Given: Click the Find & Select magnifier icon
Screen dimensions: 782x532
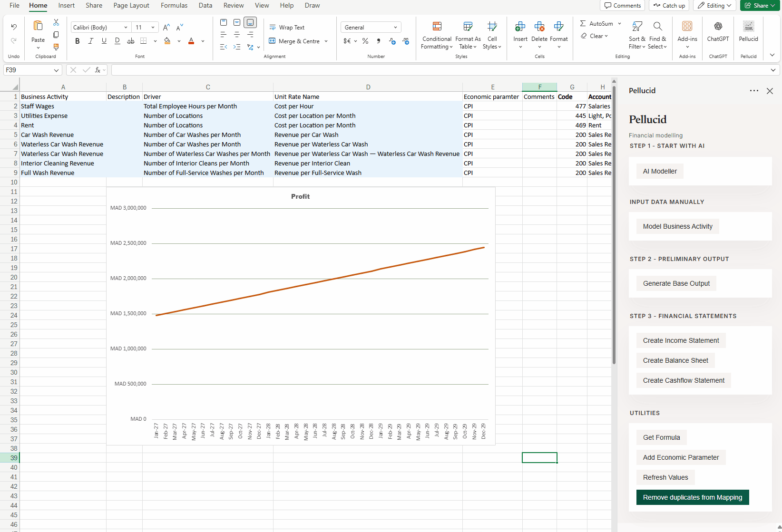Looking at the screenshot, I should tap(657, 26).
